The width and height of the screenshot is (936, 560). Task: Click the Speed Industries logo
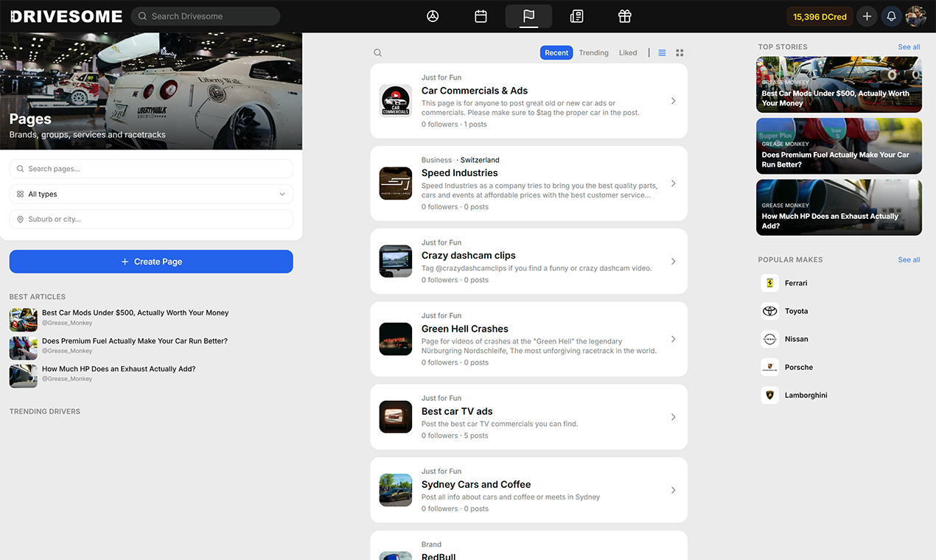coord(395,183)
